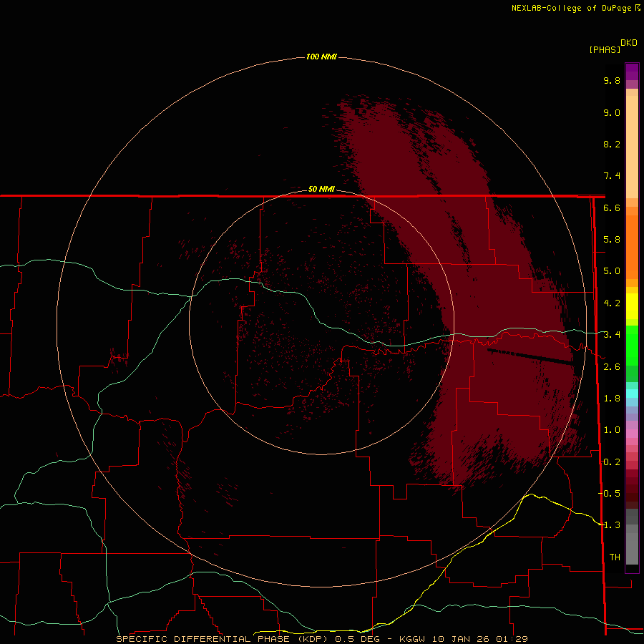Click the TH threshold label

[615, 557]
